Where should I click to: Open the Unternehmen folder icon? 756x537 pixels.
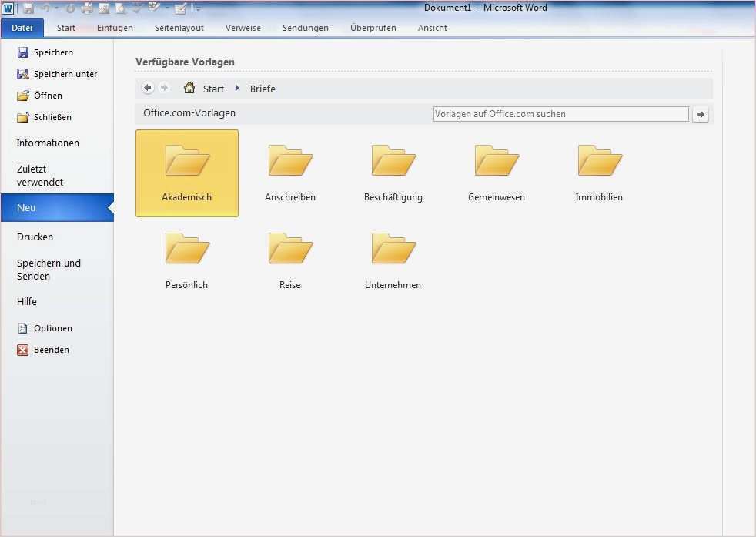393,249
